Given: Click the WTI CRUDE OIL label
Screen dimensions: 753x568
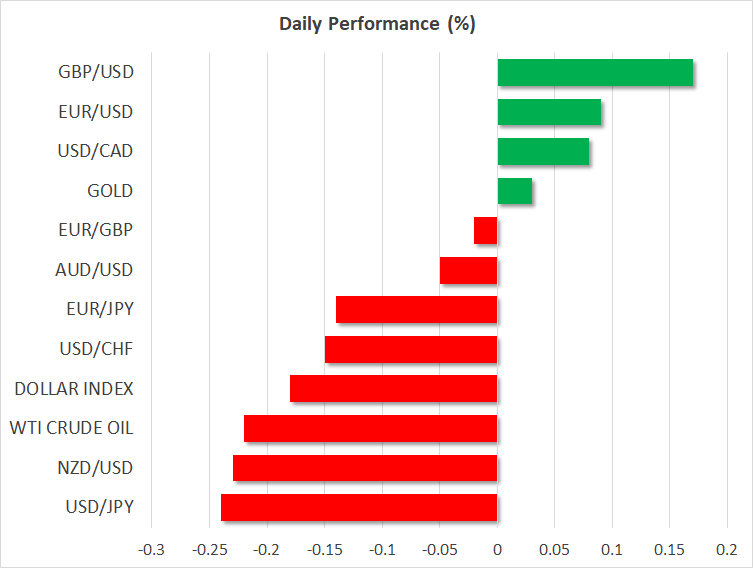Looking at the screenshot, I should click(x=71, y=428).
